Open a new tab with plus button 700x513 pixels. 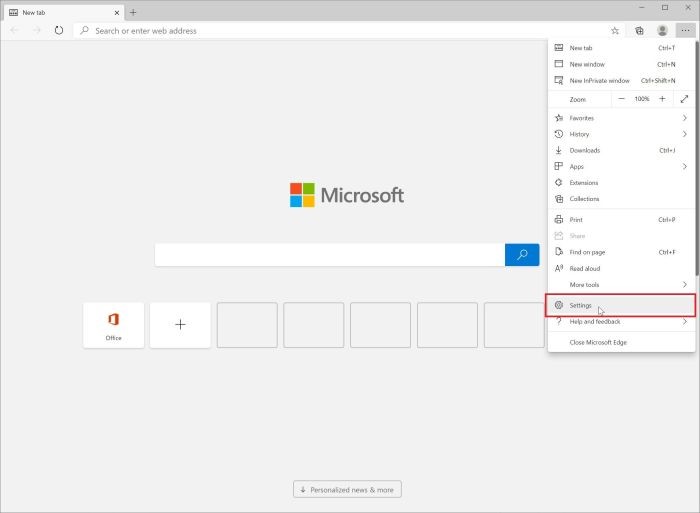coord(133,13)
